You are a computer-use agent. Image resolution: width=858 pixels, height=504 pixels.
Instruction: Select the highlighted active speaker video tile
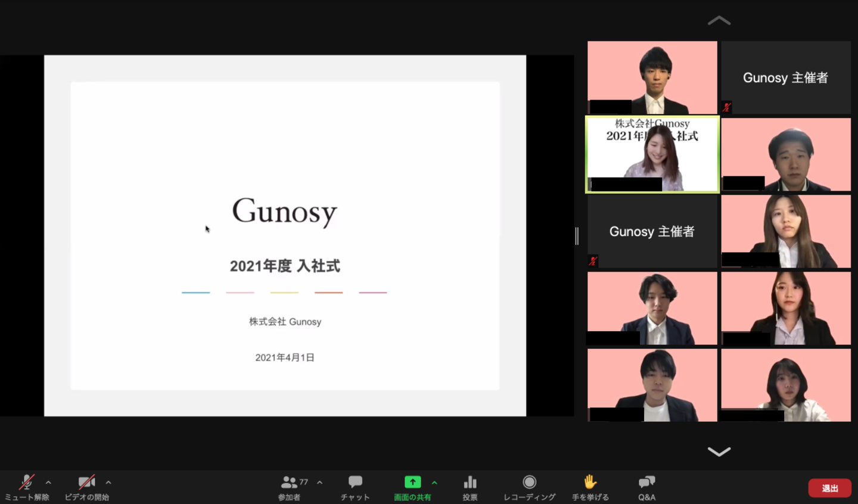pos(652,155)
